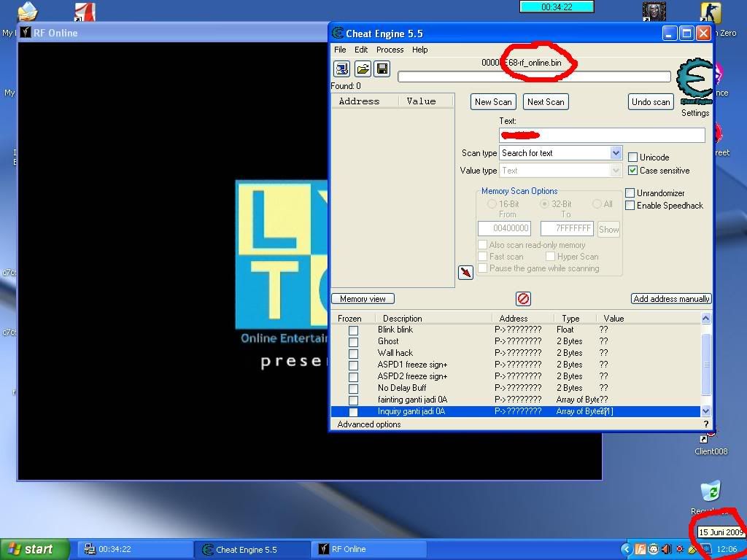Click the red circle clear list icon
Screen dimensions: 747x560
point(523,298)
